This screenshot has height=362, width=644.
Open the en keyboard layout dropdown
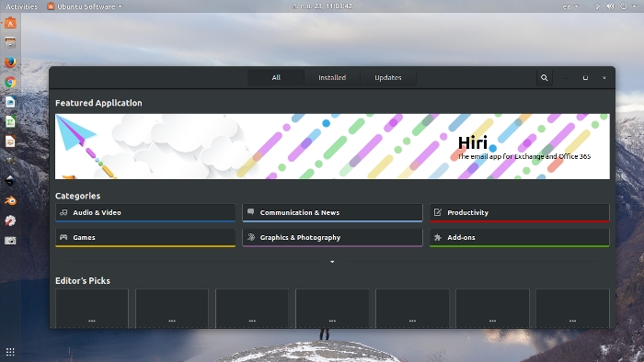570,6
